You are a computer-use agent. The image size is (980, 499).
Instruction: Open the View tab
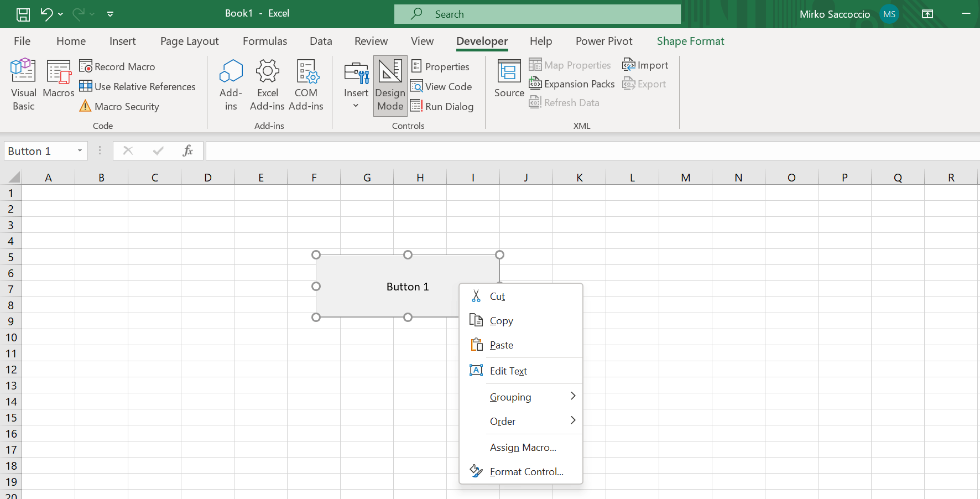tap(422, 41)
